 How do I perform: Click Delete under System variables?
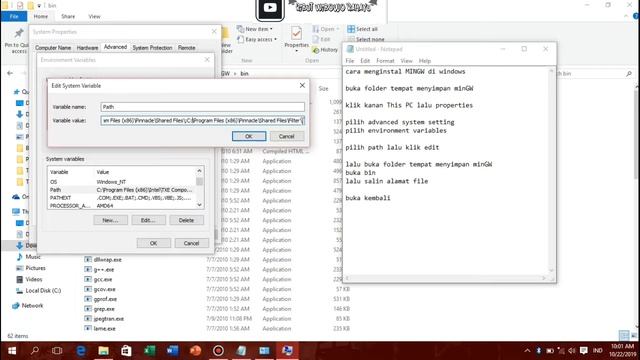pos(187,220)
